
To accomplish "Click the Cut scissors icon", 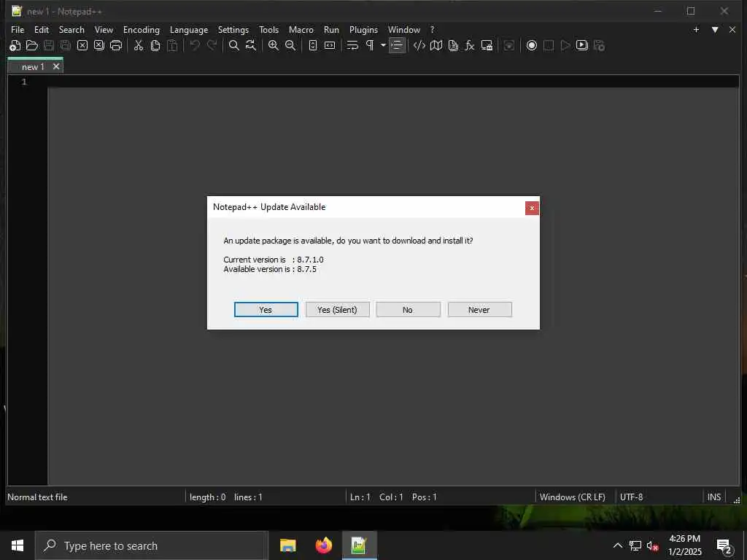I will point(139,46).
